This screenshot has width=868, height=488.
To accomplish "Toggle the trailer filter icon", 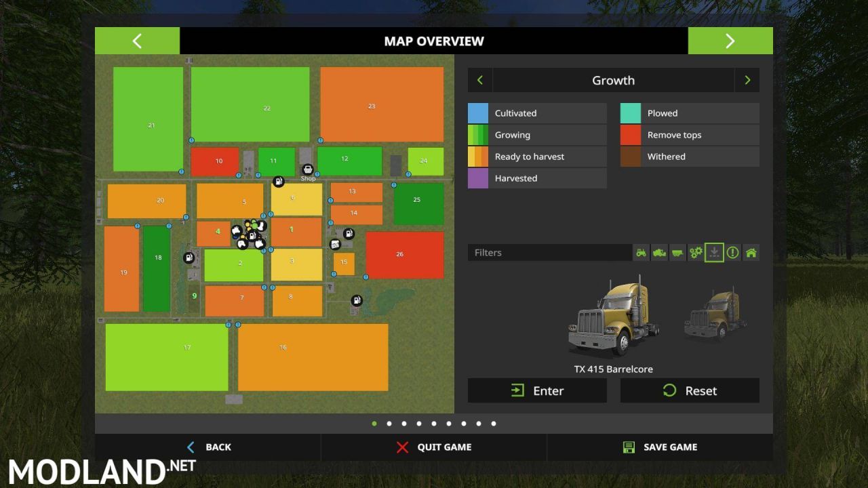I will point(677,253).
